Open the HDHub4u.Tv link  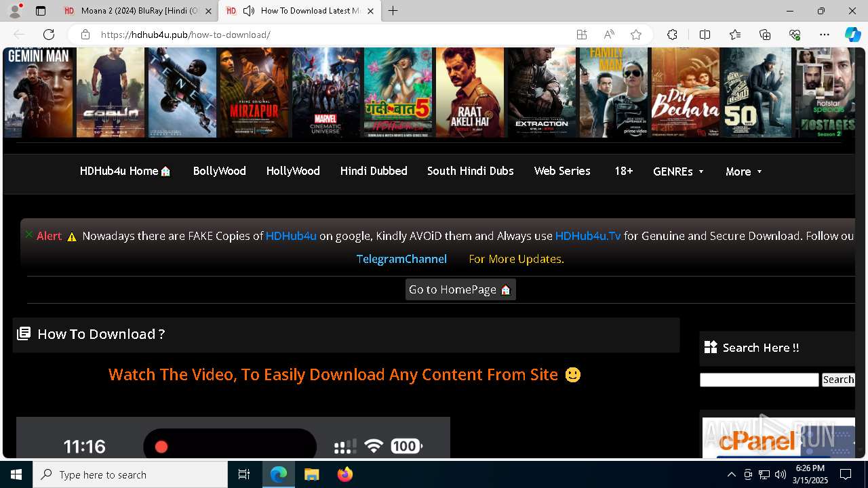(x=588, y=236)
